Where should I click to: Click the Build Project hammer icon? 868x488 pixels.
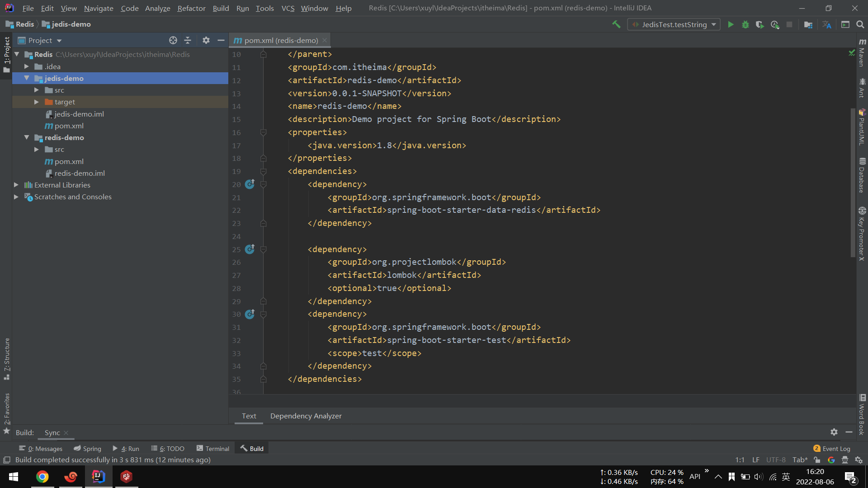(616, 24)
